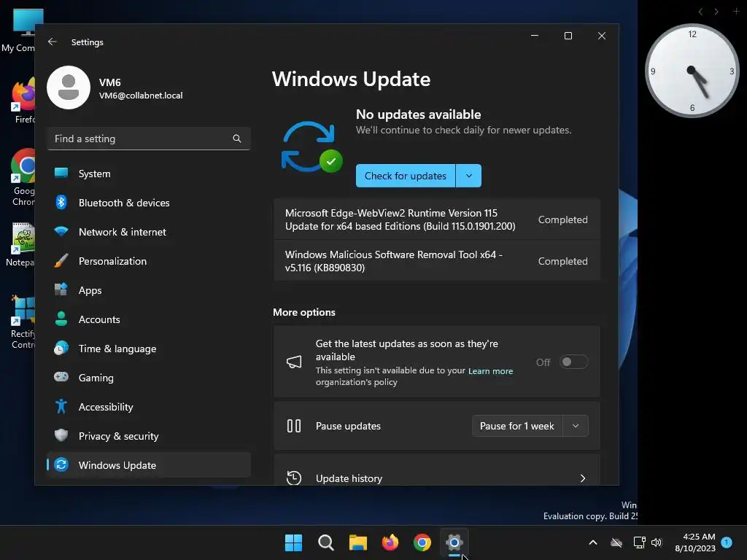Toggle Get the latest updates switch
This screenshot has width=747, height=560.
(573, 362)
